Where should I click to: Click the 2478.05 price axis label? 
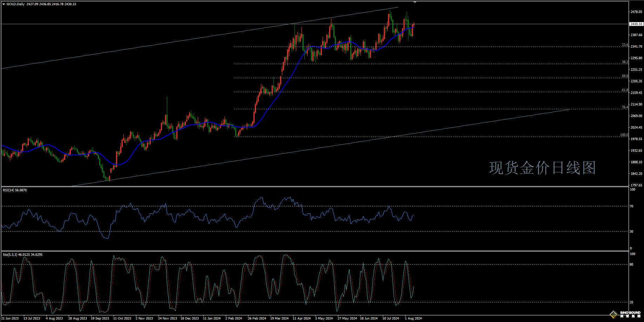click(636, 12)
